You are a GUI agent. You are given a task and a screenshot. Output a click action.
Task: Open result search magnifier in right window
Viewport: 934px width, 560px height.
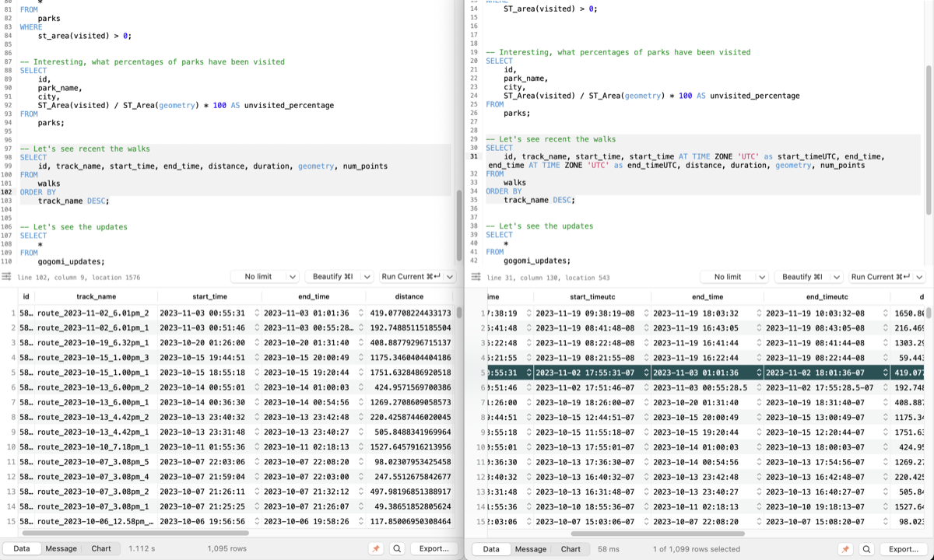click(x=866, y=548)
